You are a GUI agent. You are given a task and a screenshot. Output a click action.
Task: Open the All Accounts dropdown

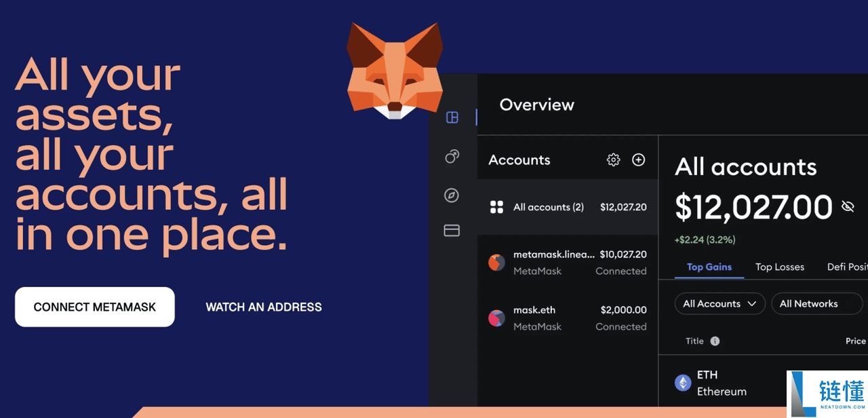click(719, 303)
